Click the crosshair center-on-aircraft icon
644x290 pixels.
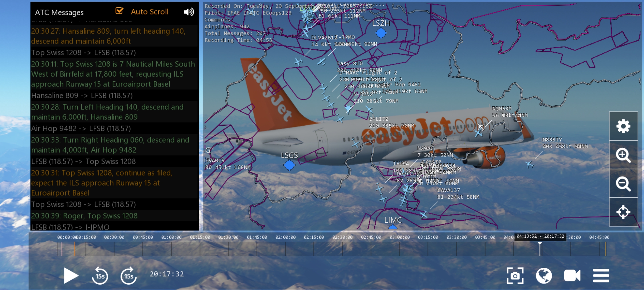(x=623, y=212)
